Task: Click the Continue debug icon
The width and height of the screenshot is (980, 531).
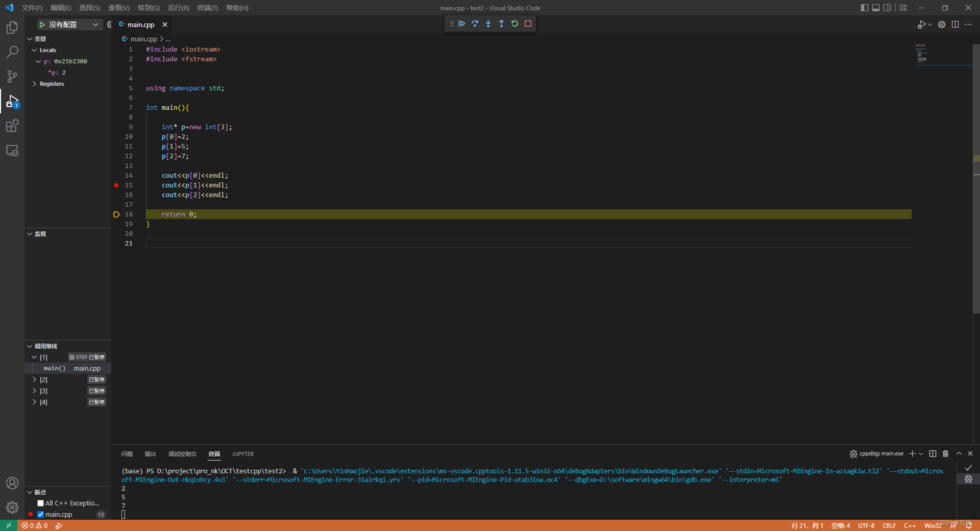Action: [462, 23]
